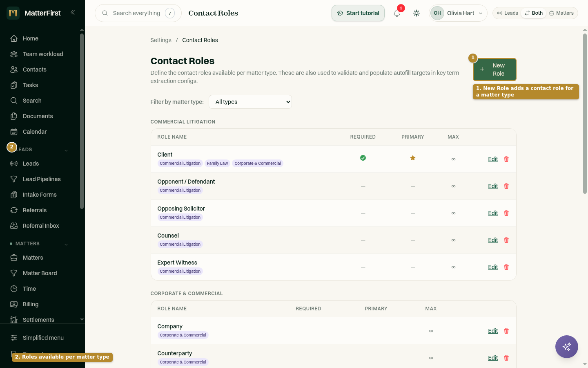Switch view mode to Leads
The height and width of the screenshot is (368, 588).
click(508, 13)
